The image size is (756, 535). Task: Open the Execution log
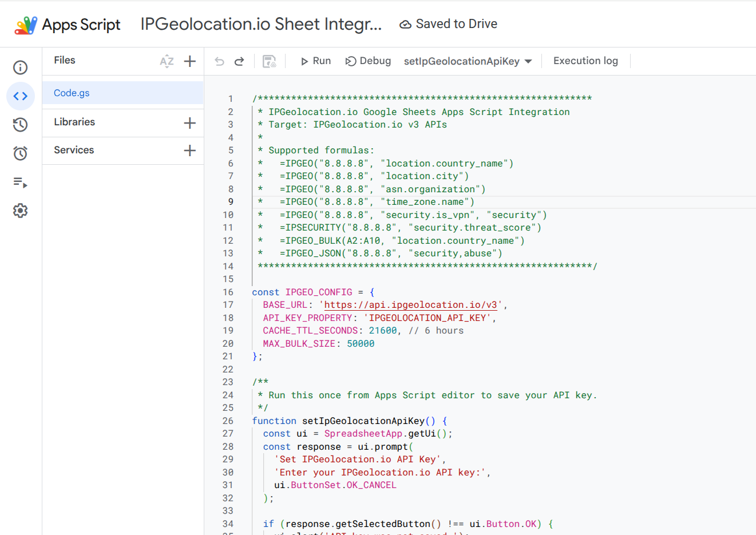pos(585,61)
